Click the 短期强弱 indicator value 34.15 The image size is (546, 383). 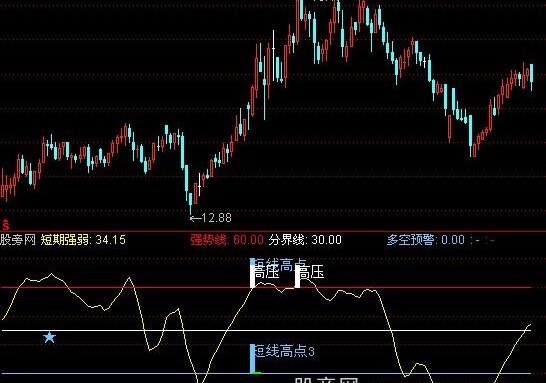point(83,240)
